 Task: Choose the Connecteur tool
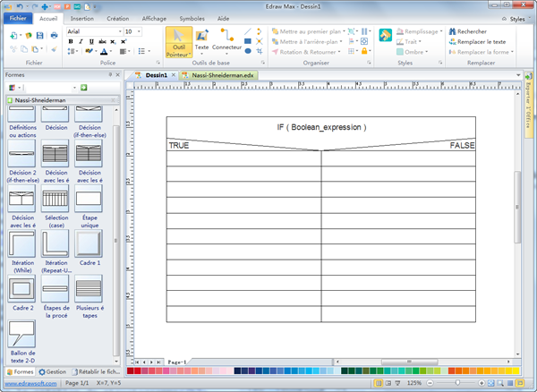click(x=226, y=41)
